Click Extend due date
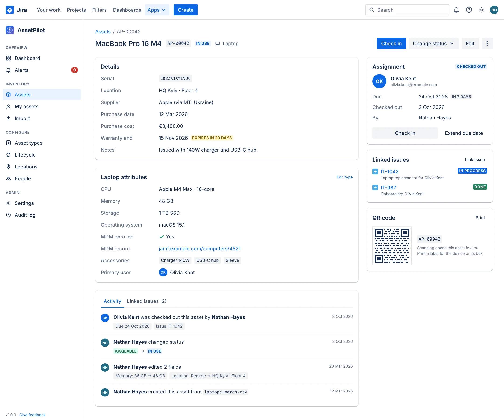Screen dimensions: 504x420 (464, 133)
